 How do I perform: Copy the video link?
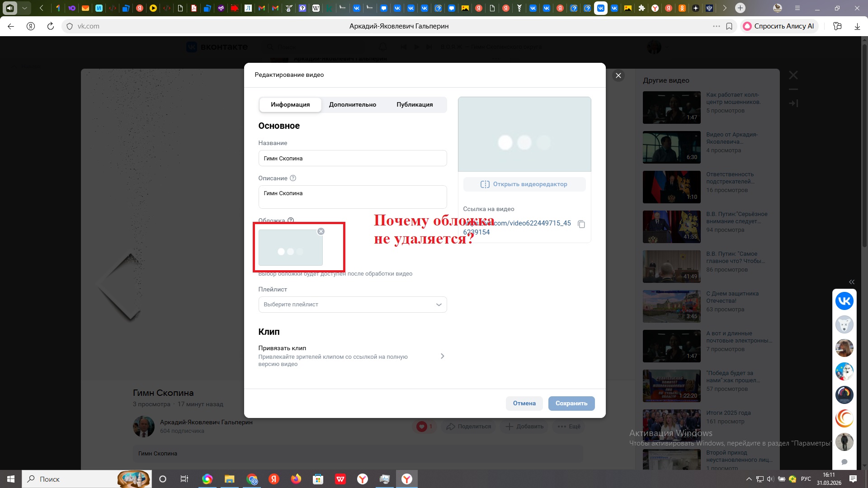tap(581, 225)
